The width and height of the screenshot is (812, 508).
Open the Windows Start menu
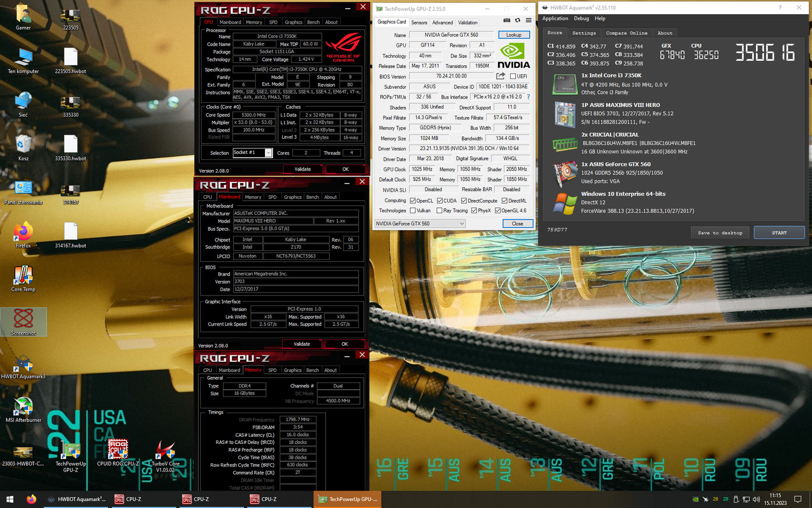[10, 499]
